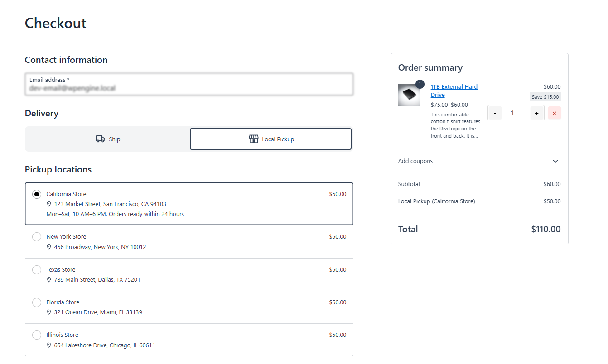Click the Florida Store $50.00 price
The image size is (608, 364).
[x=338, y=302]
